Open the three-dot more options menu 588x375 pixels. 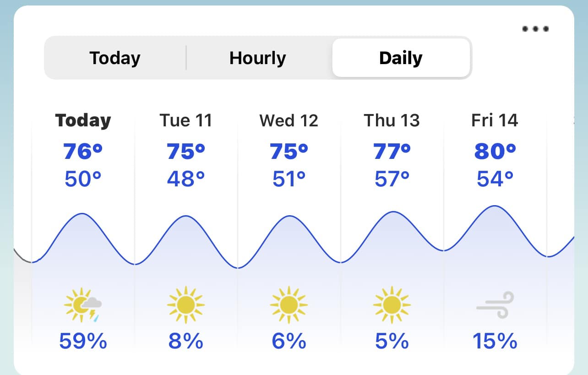tap(535, 29)
